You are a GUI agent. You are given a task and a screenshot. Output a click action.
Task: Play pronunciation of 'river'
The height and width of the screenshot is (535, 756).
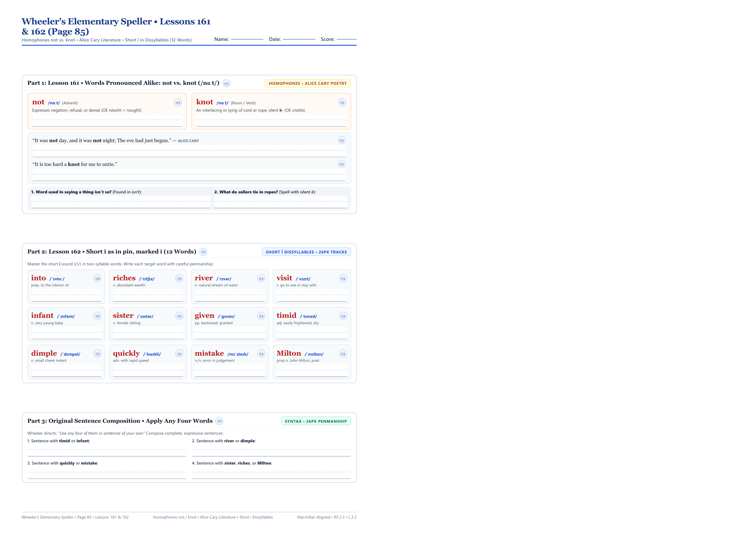point(261,278)
